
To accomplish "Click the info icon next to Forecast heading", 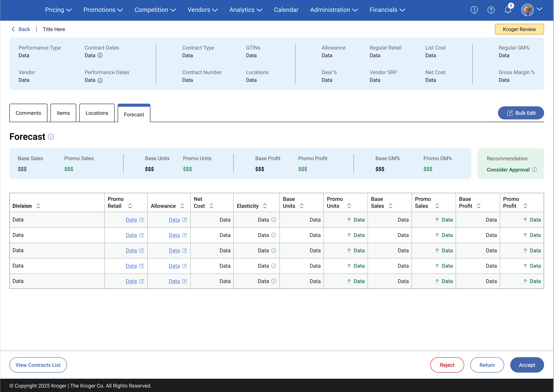I will pos(51,137).
